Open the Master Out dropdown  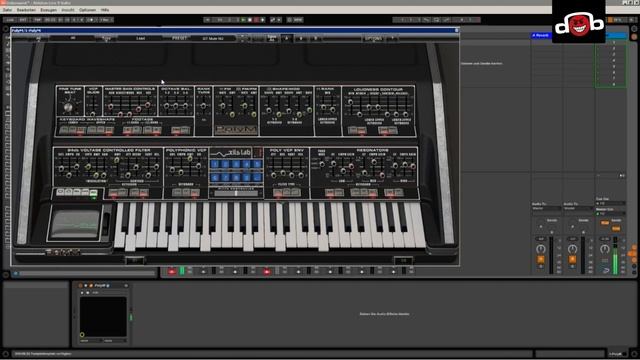click(x=611, y=213)
